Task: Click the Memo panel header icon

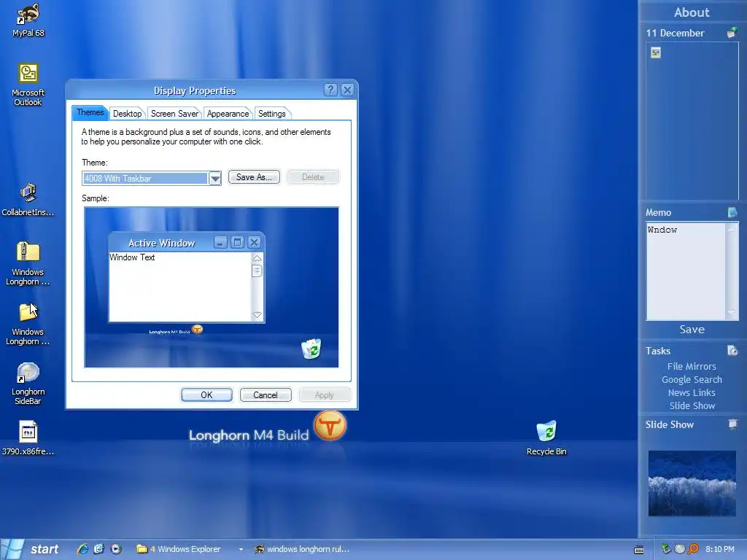Action: (x=732, y=212)
